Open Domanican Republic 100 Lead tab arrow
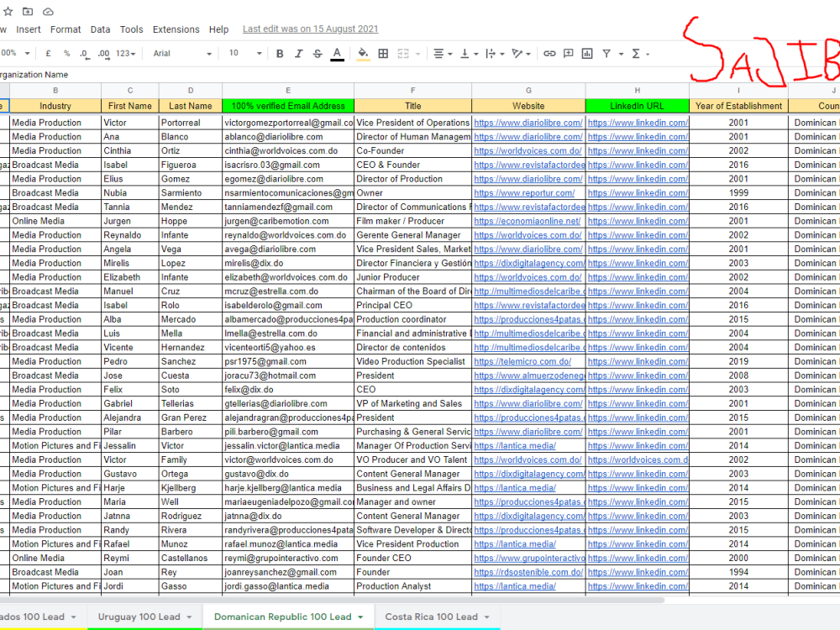 pos(360,617)
